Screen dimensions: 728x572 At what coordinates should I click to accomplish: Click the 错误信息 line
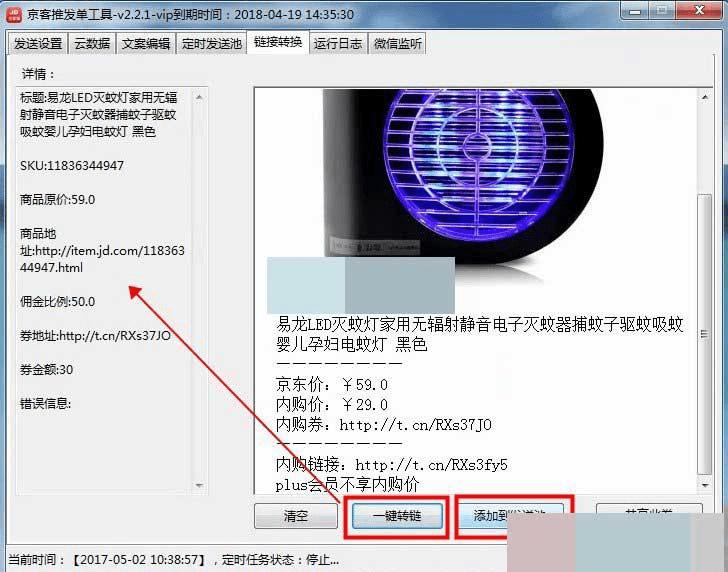45,403
